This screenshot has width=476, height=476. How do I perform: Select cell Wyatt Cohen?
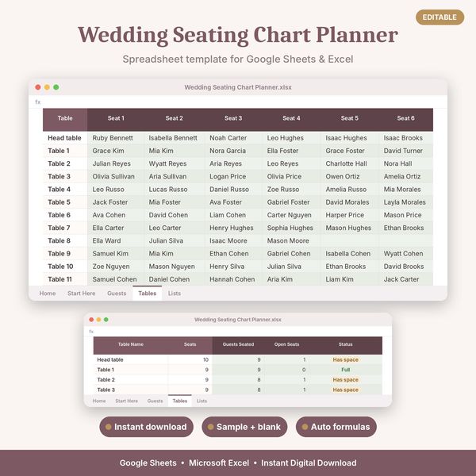(406, 254)
